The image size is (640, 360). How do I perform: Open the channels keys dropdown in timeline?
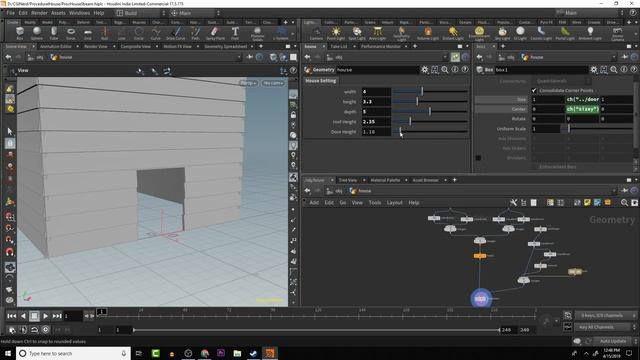point(606,316)
